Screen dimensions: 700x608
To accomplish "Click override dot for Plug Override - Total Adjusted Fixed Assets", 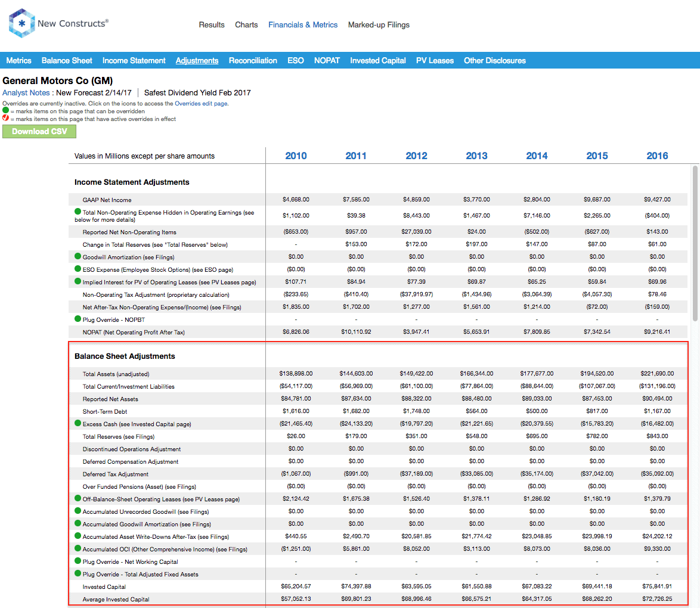I will click(78, 573).
